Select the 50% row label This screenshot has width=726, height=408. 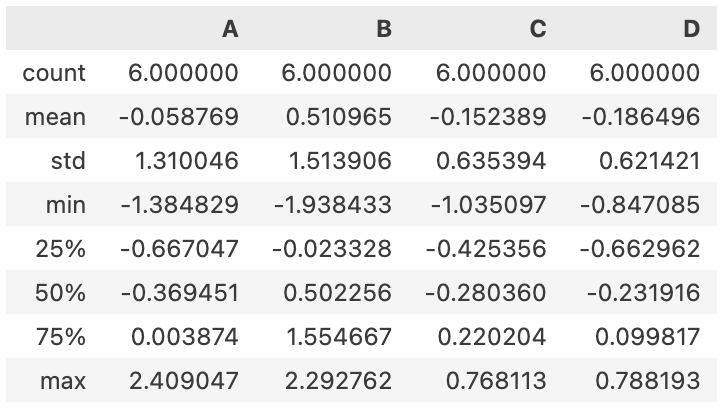[60, 293]
